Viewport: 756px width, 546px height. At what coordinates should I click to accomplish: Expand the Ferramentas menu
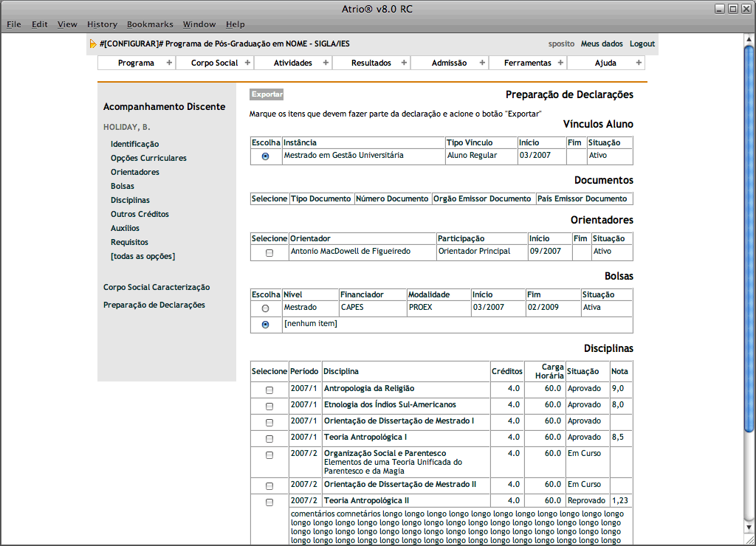pyautogui.click(x=527, y=63)
